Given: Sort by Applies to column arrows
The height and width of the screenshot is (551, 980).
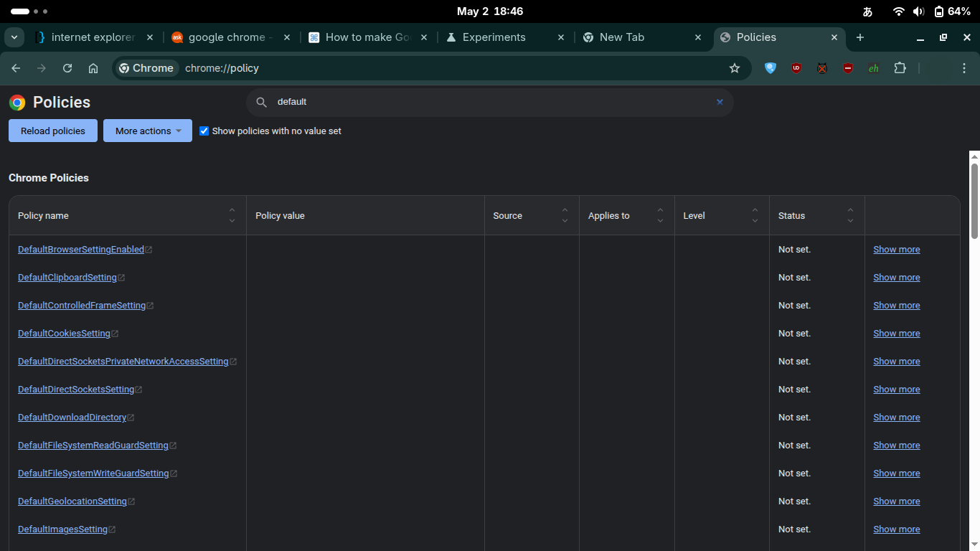Looking at the screenshot, I should tap(660, 215).
